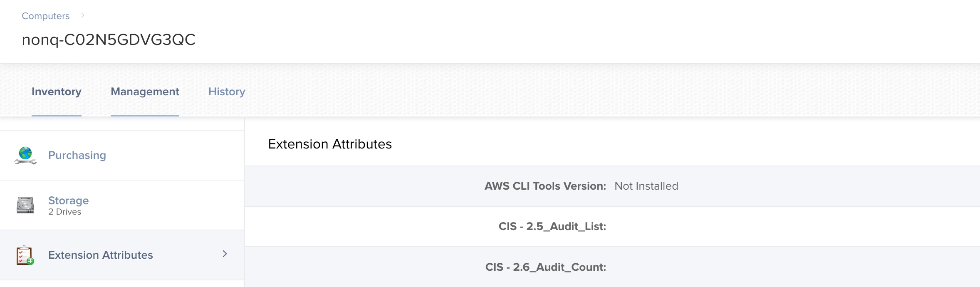Click the "2 Drives" subtitle under Storage

coord(65,212)
